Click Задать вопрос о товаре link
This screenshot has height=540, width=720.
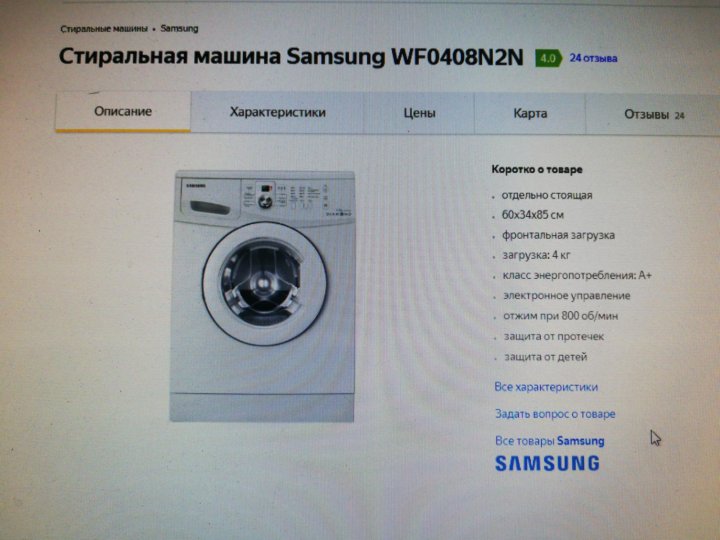[555, 414]
